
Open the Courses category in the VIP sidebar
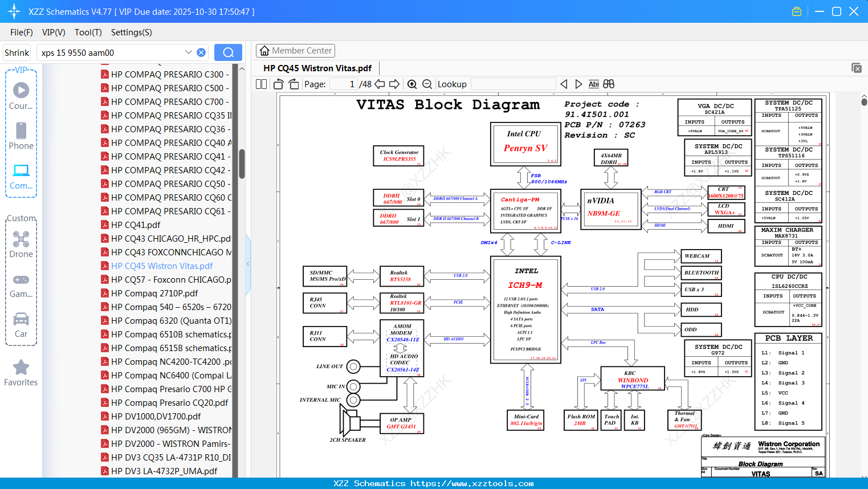(21, 96)
